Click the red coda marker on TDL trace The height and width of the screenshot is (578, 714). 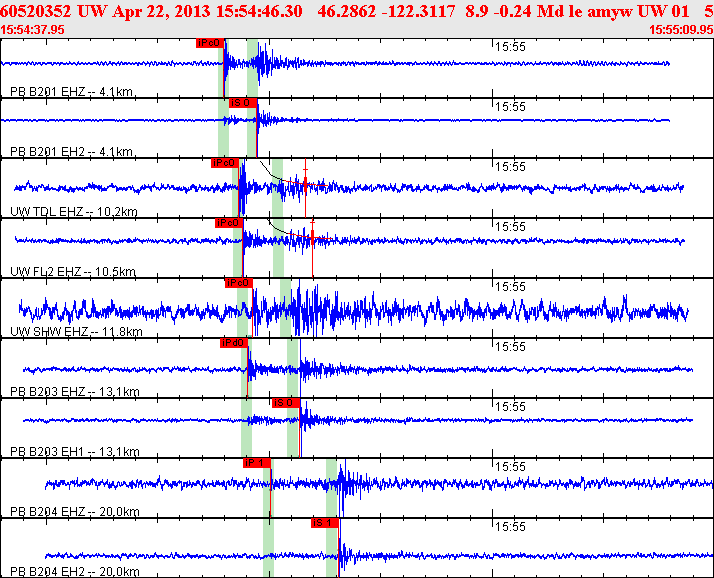pyautogui.click(x=306, y=185)
